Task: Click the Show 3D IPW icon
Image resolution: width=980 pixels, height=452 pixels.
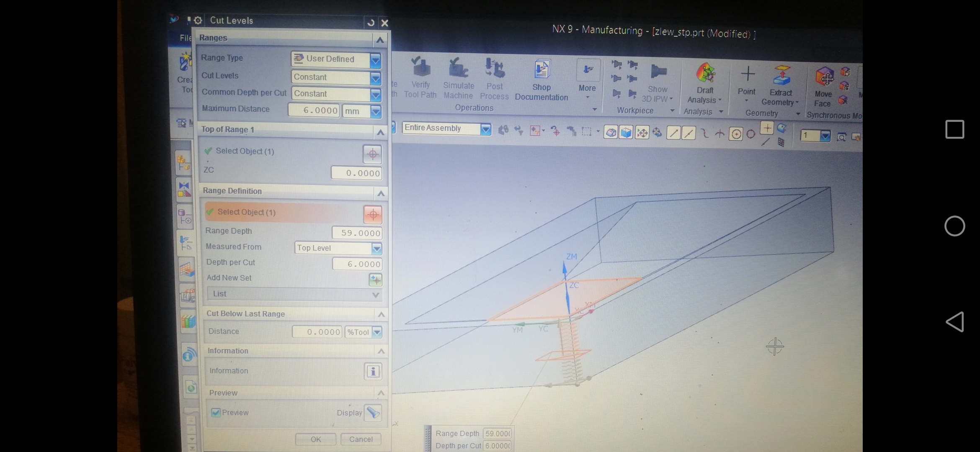Action: click(658, 72)
